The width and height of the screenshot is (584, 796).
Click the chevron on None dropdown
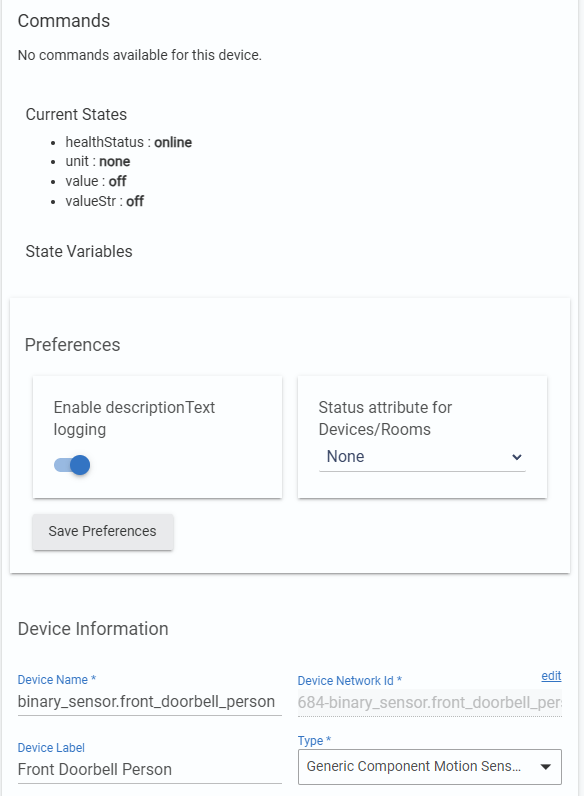516,457
